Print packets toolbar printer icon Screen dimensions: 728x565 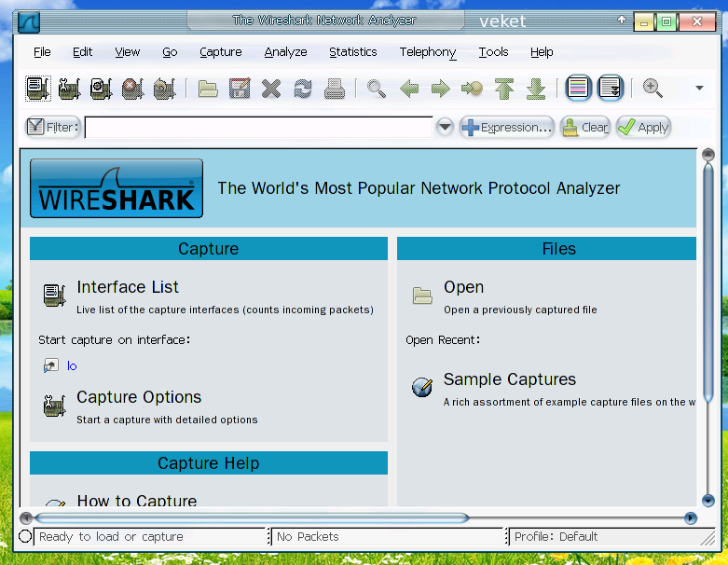point(335,89)
